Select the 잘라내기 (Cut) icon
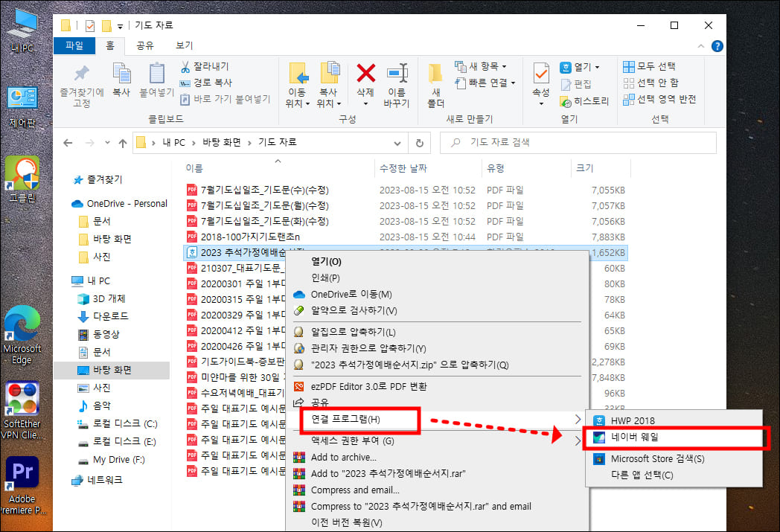780x532 pixels. tap(184, 67)
